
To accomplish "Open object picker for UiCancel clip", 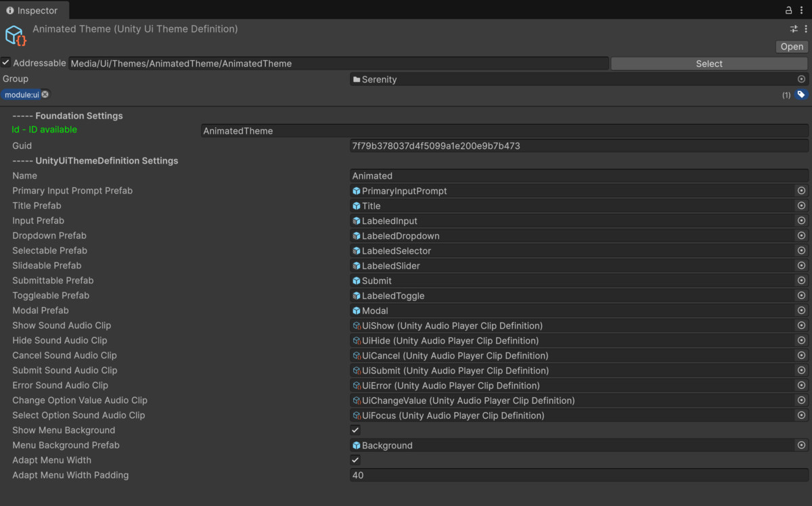I will (x=802, y=355).
